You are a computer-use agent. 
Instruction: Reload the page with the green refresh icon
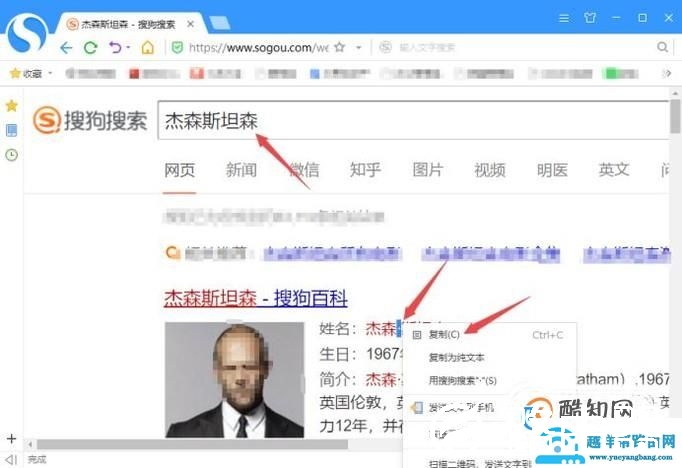pos(90,47)
